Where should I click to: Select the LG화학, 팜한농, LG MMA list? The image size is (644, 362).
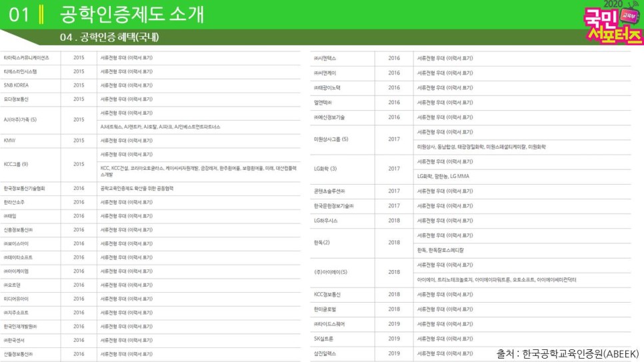[443, 176]
